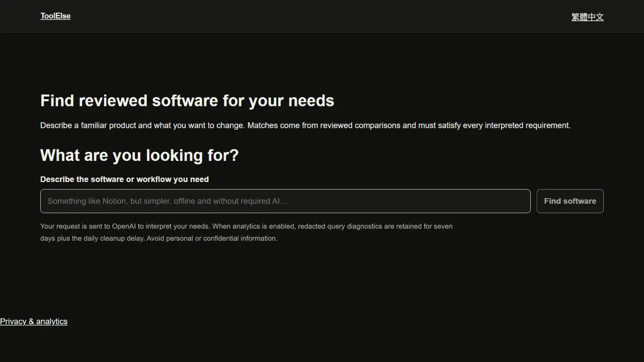The height and width of the screenshot is (362, 644).
Task: Click the "What are you looking for?" heading
Action: pyautogui.click(x=139, y=155)
